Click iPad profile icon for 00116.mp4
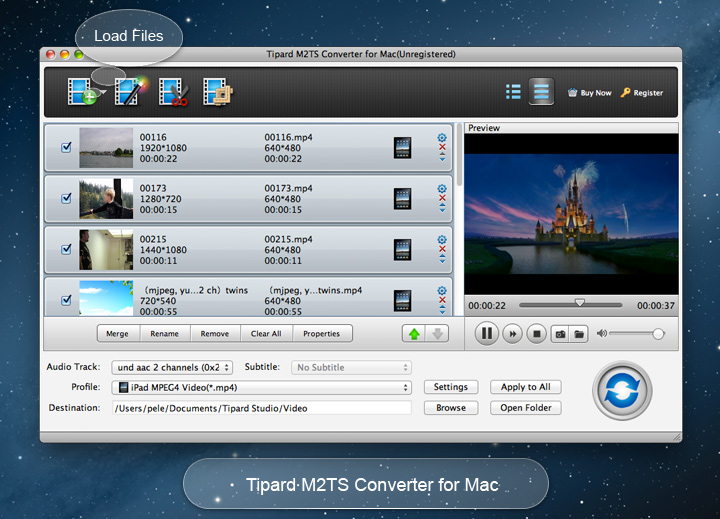720x519 pixels. [402, 147]
